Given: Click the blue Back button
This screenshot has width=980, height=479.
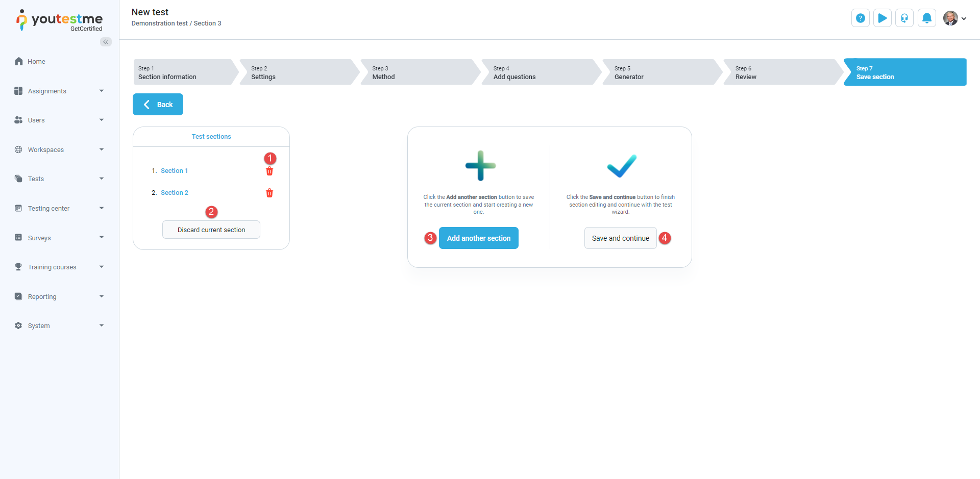Looking at the screenshot, I should click(x=158, y=105).
